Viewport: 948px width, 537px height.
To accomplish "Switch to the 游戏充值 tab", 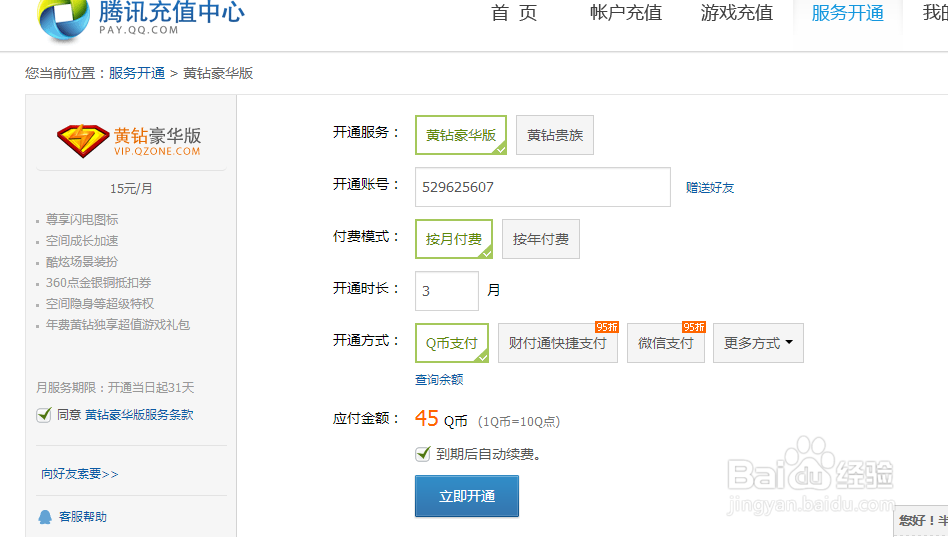I will coord(737,13).
